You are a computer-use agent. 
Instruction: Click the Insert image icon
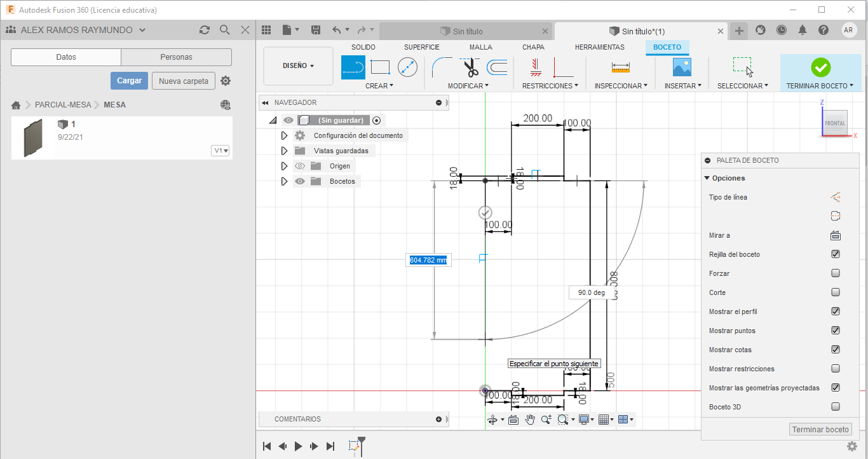tap(682, 67)
